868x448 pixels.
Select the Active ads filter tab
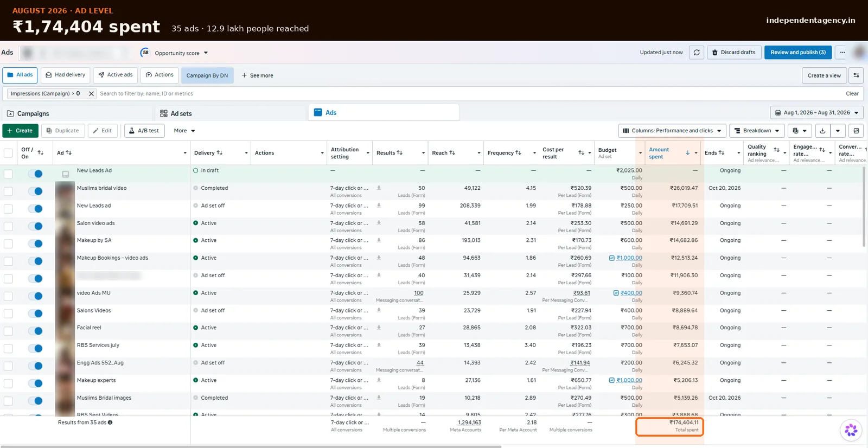pyautogui.click(x=115, y=75)
